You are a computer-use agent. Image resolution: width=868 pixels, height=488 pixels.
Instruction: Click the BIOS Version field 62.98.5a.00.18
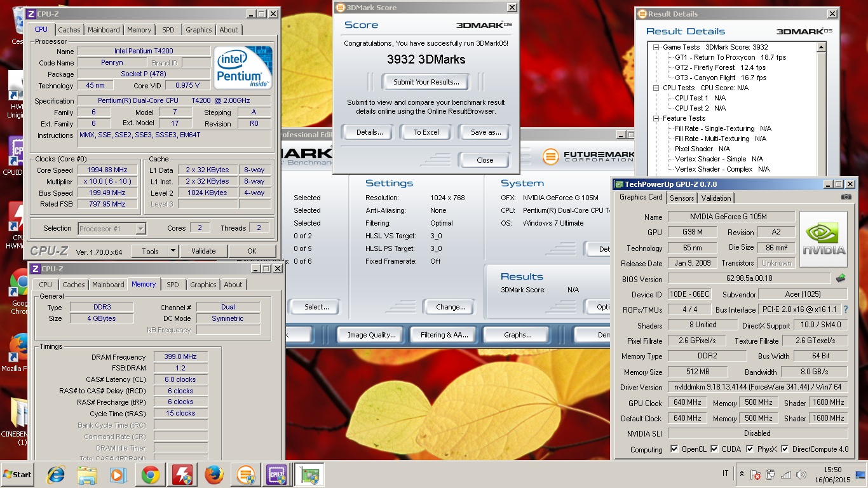(x=749, y=278)
